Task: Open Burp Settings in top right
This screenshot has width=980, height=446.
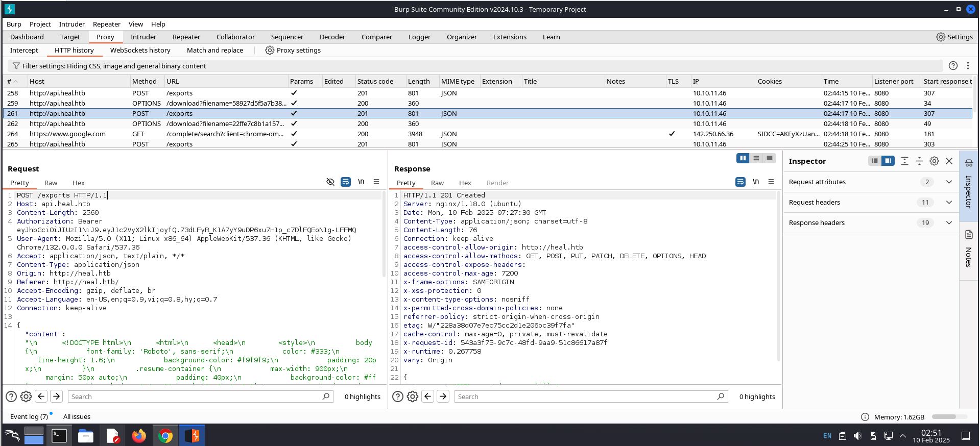Action: pyautogui.click(x=954, y=37)
